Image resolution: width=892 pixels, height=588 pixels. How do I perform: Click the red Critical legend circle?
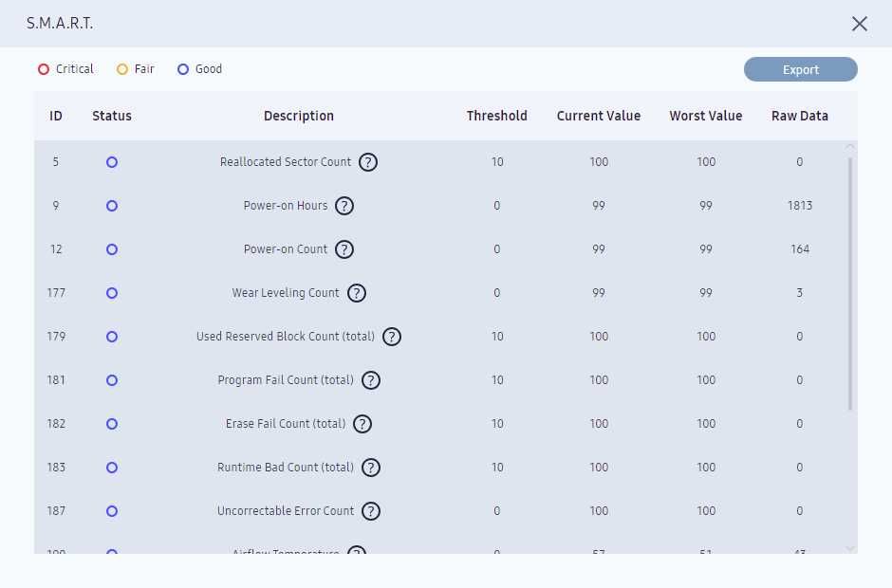coord(43,69)
